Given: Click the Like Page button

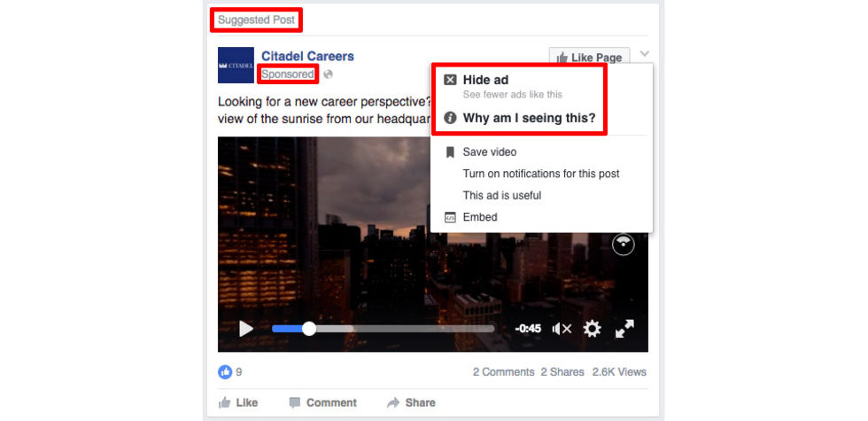Looking at the screenshot, I should 589,57.
